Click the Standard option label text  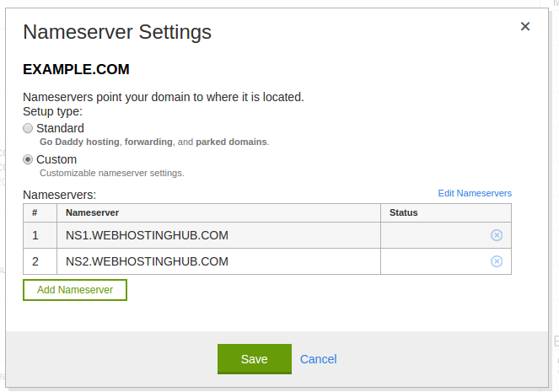[60, 128]
